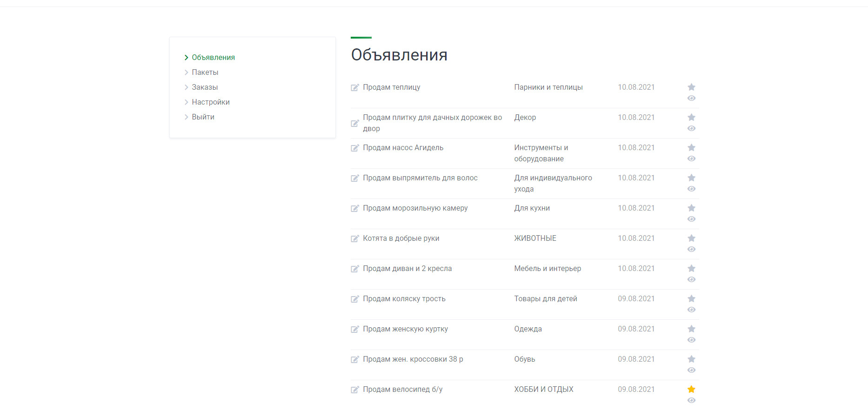Open the Продам жен. кроссовки 38 р listing

click(413, 359)
